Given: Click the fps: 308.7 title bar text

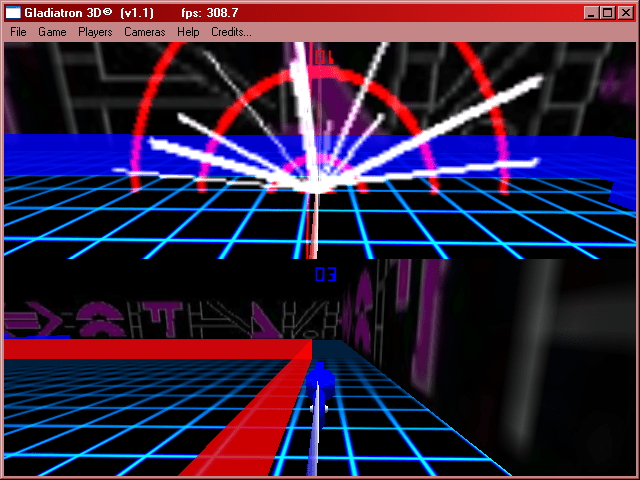Looking at the screenshot, I should [x=210, y=13].
